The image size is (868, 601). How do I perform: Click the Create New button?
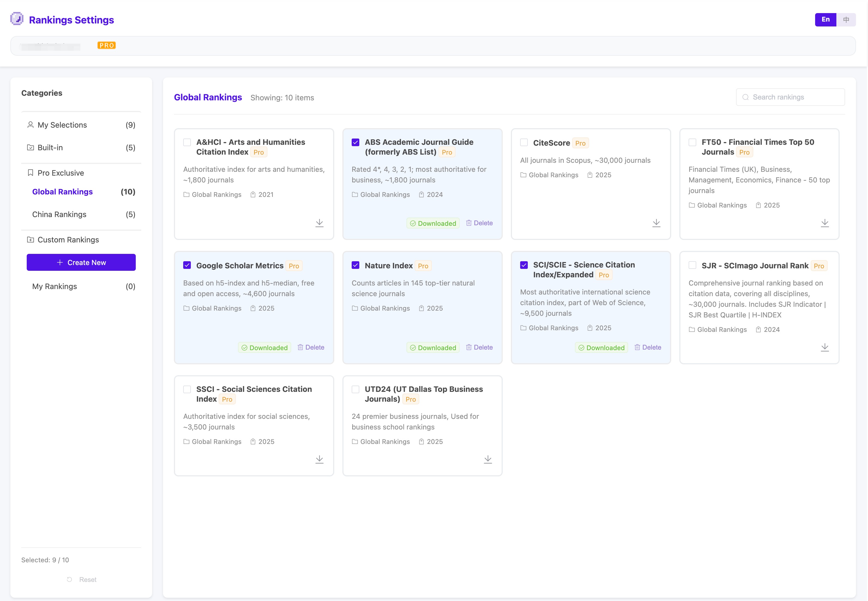[x=81, y=263]
